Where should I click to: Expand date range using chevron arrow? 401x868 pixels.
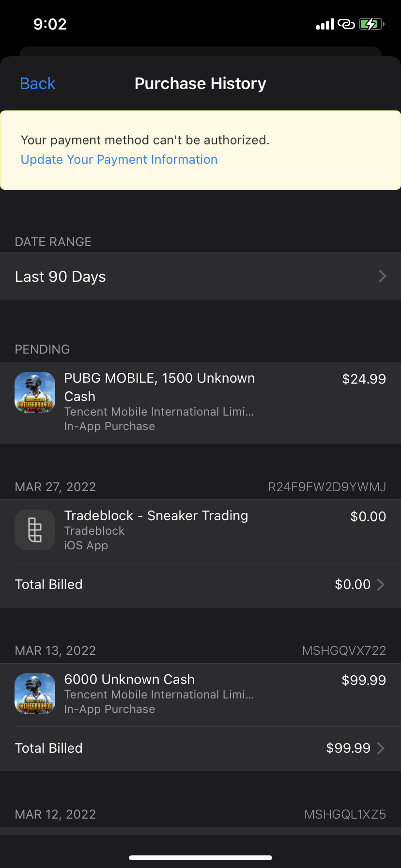(x=382, y=276)
